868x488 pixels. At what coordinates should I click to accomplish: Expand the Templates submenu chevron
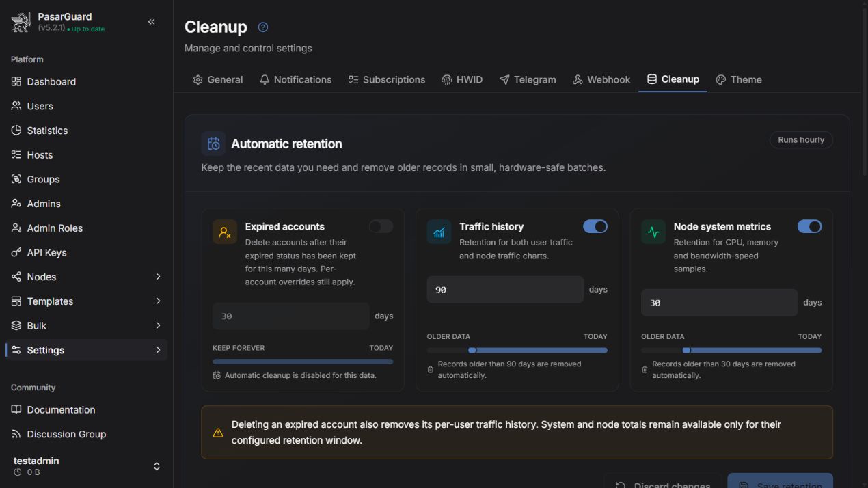(158, 301)
